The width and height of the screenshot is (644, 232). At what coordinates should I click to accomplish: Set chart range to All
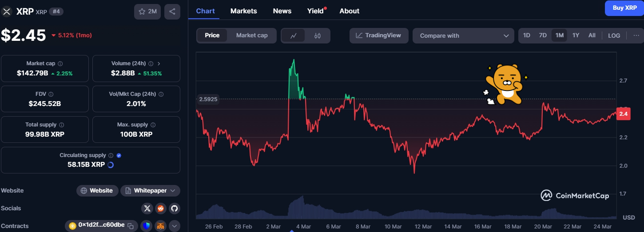coord(592,35)
